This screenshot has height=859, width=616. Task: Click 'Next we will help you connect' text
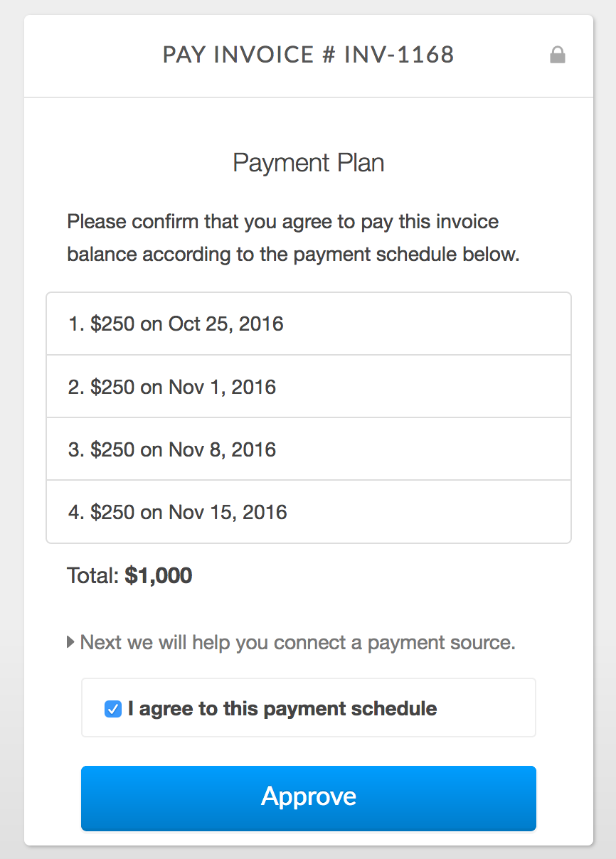click(221, 643)
